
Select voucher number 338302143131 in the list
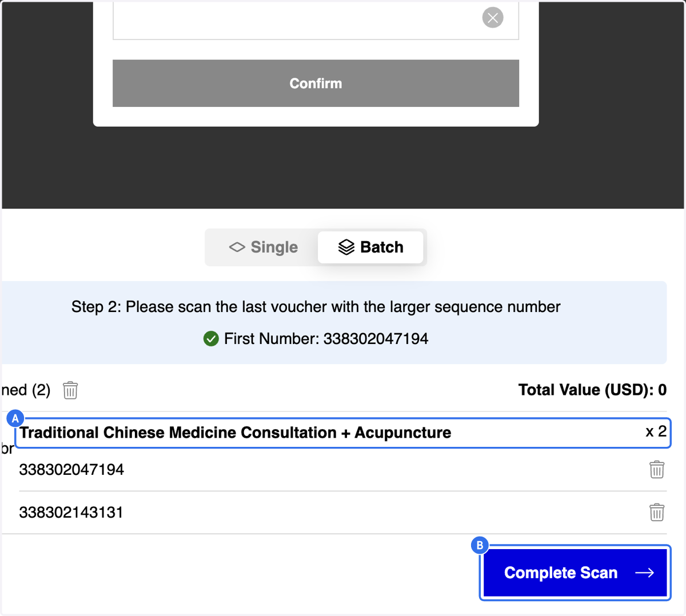tap(71, 512)
